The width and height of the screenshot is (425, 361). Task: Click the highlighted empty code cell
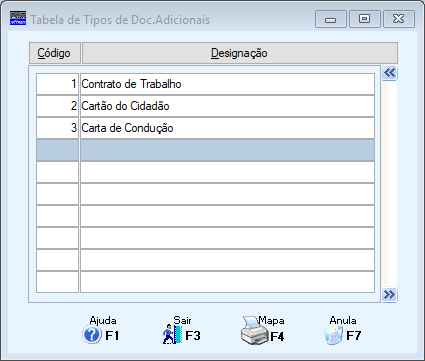57,150
